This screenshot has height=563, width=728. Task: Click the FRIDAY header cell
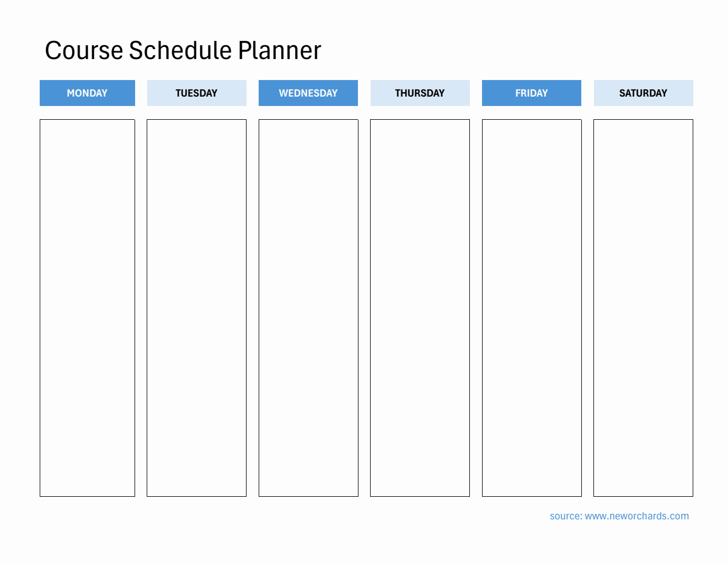[x=532, y=93]
